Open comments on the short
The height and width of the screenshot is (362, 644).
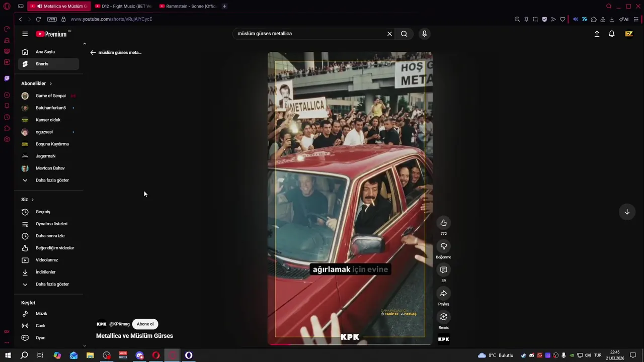pyautogui.click(x=443, y=270)
